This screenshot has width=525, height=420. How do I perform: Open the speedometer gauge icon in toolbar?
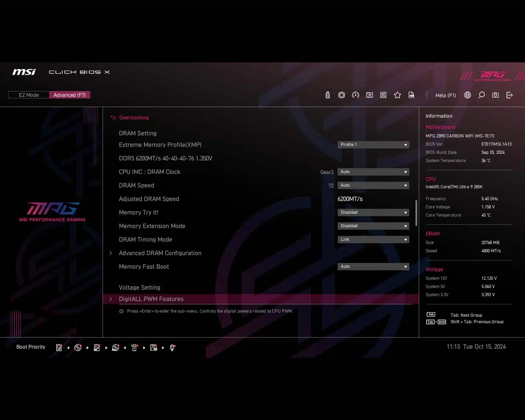coord(356,95)
